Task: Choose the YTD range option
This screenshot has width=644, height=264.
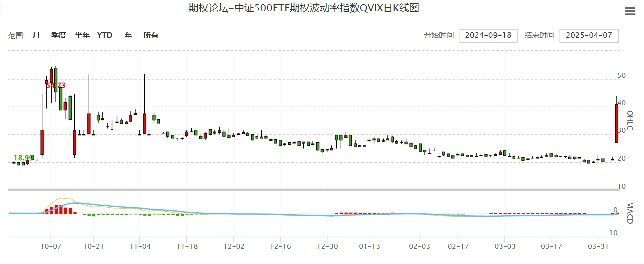Action: coord(105,35)
